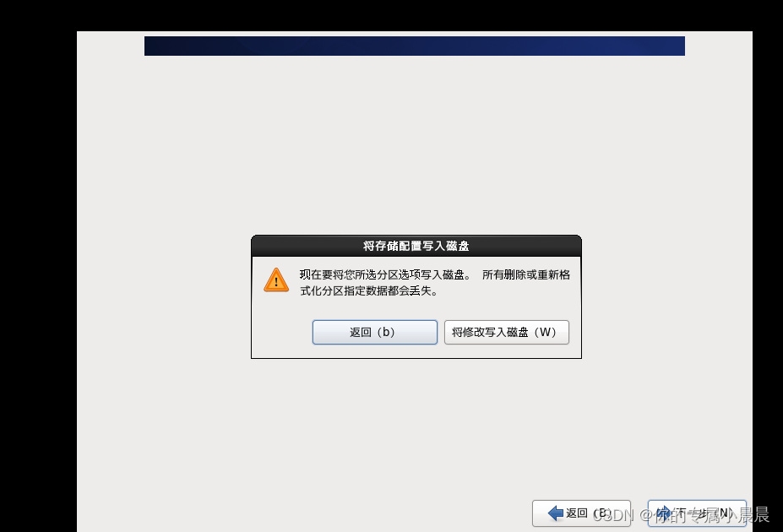Click the dark blue installer banner
The image size is (783, 532).
(415, 46)
